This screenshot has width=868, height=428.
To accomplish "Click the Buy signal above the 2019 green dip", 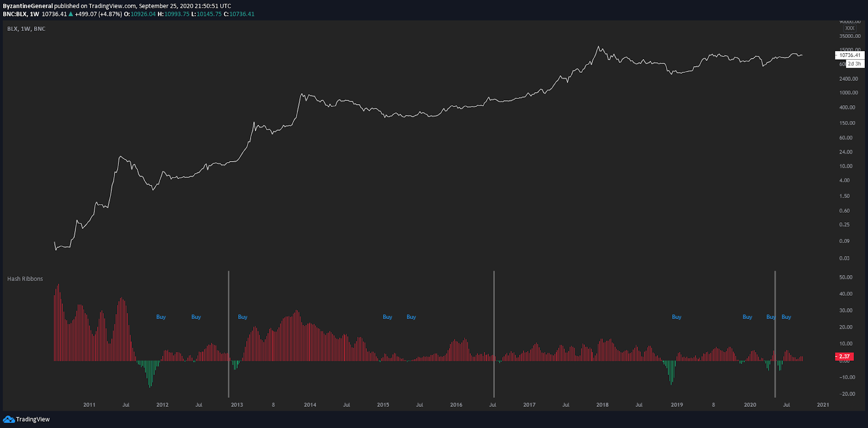I will (x=676, y=317).
